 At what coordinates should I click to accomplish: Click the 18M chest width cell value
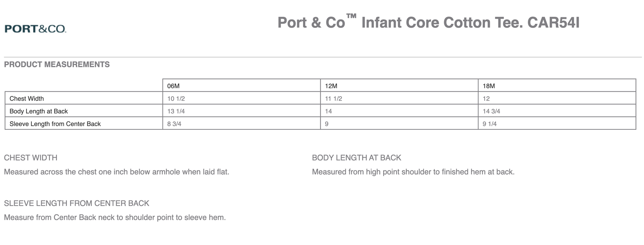point(486,99)
